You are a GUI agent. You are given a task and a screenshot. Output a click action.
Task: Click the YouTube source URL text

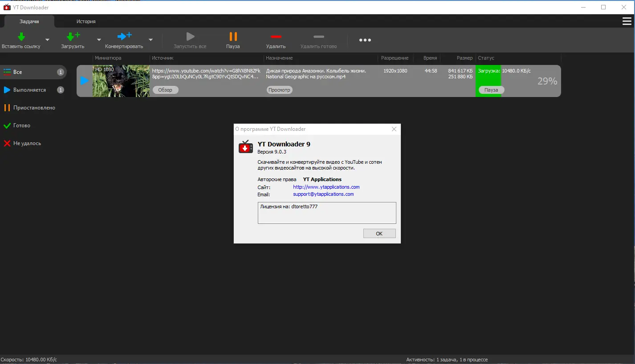tap(206, 73)
